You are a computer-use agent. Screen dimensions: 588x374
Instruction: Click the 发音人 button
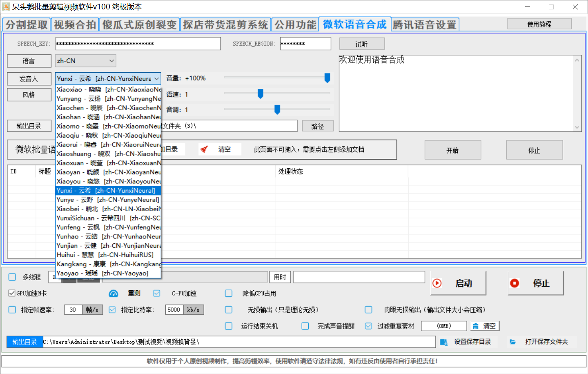(x=29, y=79)
